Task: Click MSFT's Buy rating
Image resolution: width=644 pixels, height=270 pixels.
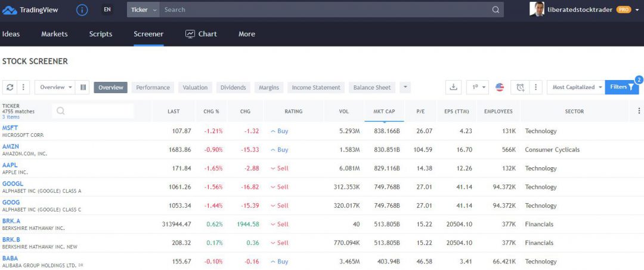Action: click(279, 131)
